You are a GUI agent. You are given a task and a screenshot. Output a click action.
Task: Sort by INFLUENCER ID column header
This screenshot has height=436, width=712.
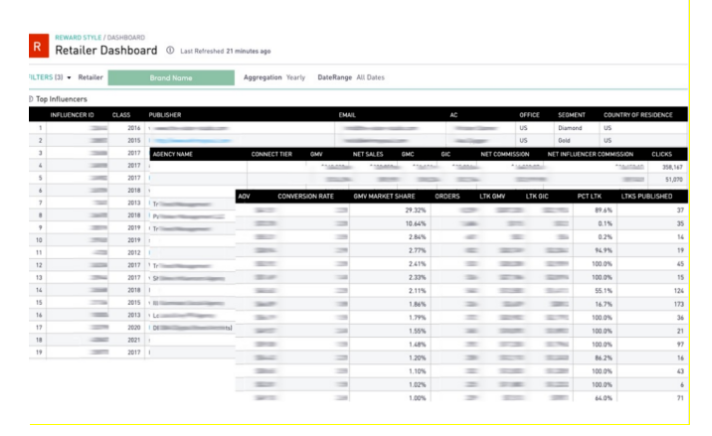pos(72,115)
